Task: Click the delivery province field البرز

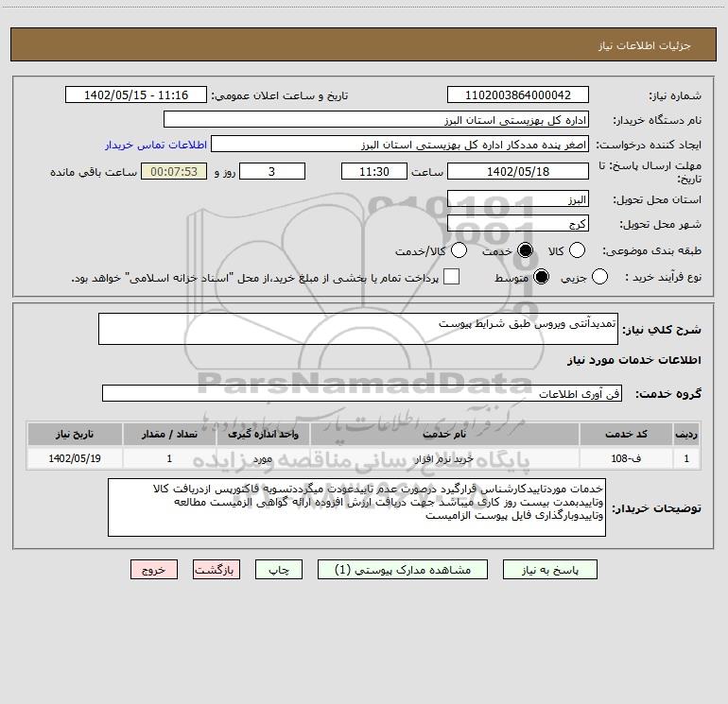Action: click(x=518, y=199)
